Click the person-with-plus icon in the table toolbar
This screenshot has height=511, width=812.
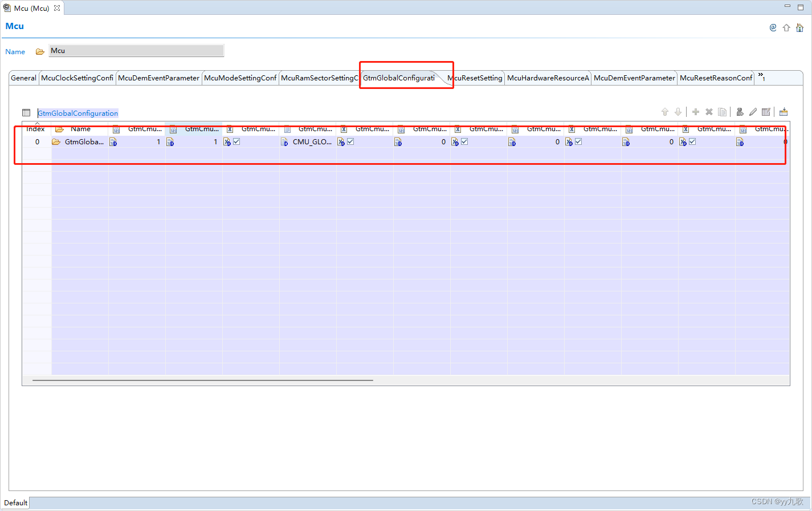click(x=740, y=112)
